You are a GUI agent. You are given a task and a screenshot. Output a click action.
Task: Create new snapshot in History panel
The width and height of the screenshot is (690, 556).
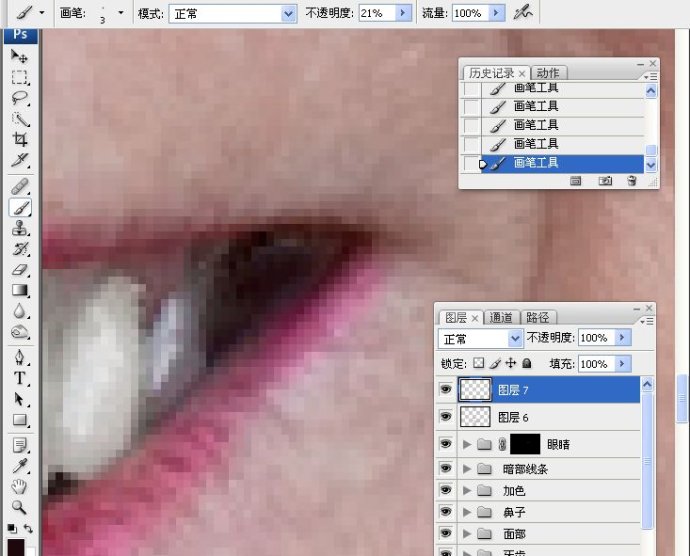point(605,181)
